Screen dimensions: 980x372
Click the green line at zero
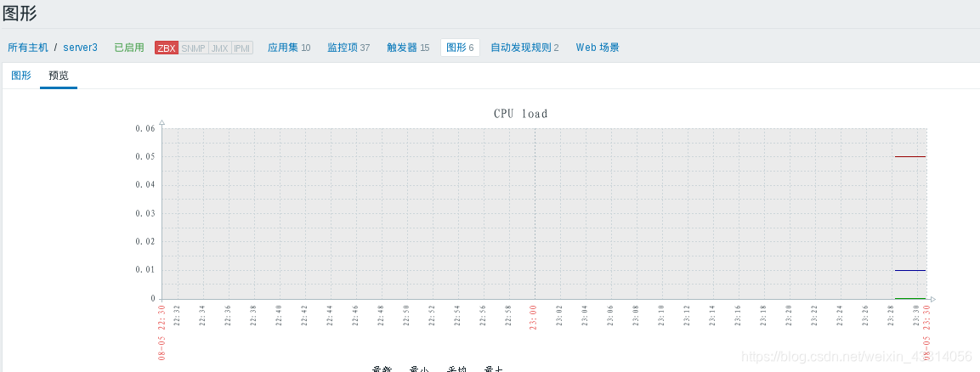(910, 298)
